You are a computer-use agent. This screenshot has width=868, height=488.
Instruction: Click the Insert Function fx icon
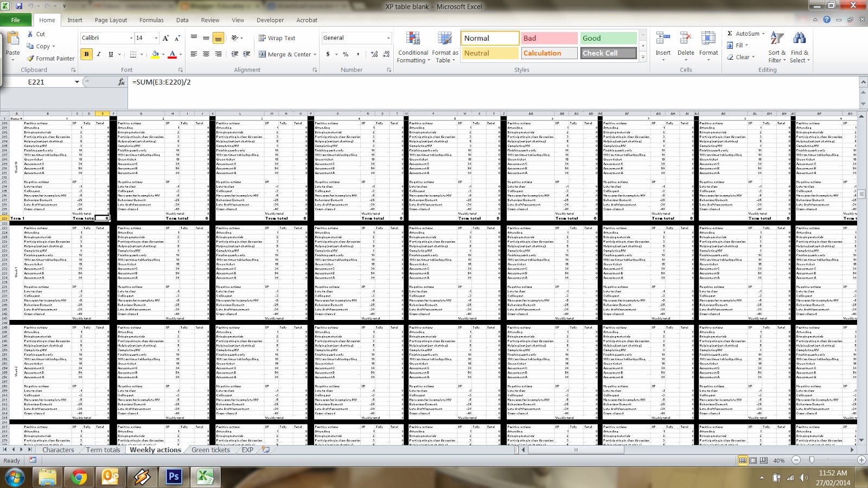coord(121,82)
